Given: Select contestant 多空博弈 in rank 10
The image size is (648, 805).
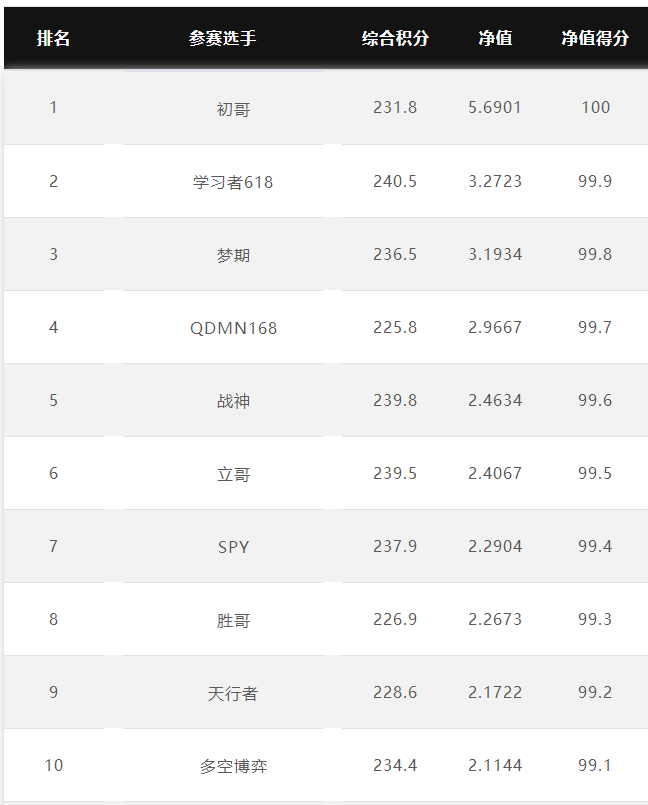Looking at the screenshot, I should point(233,766).
